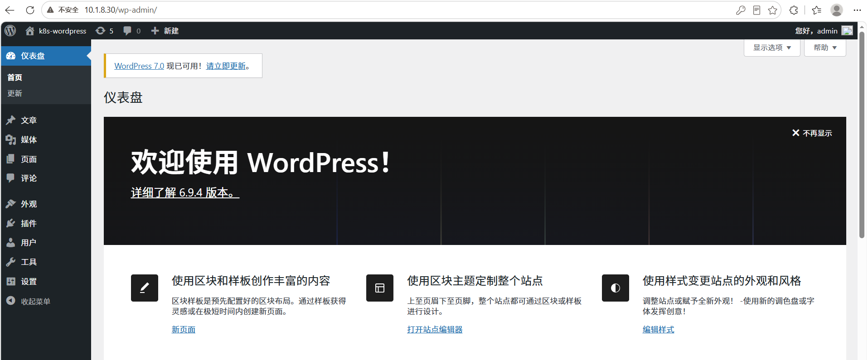The width and height of the screenshot is (868, 360).
Task: Click the admin avatar thumbnail
Action: point(847,31)
